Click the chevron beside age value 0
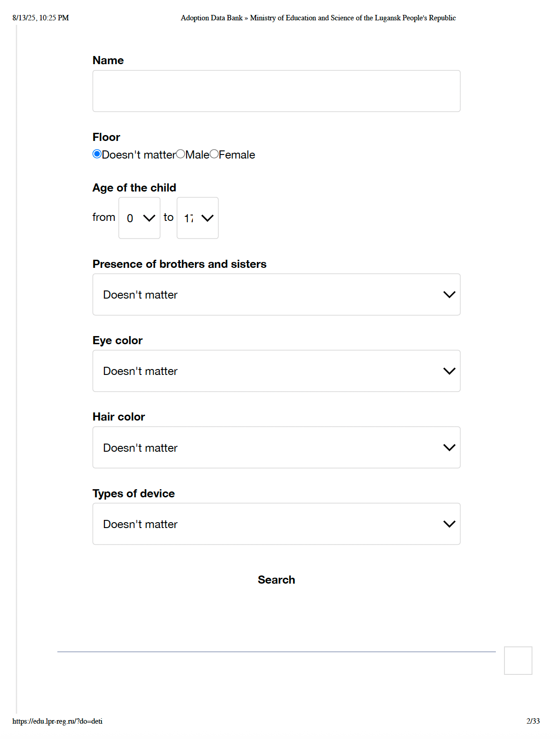Image resolution: width=560 pixels, height=739 pixels. pyautogui.click(x=149, y=218)
